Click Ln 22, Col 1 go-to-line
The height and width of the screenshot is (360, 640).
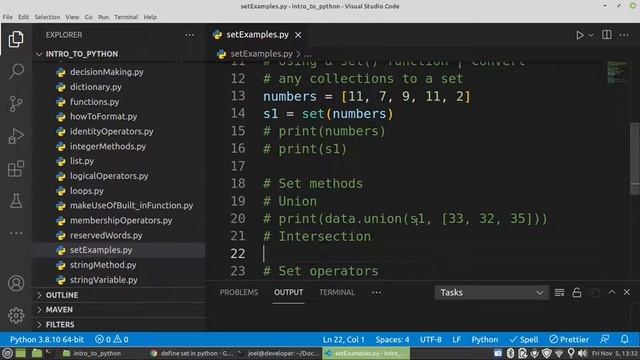(x=344, y=339)
